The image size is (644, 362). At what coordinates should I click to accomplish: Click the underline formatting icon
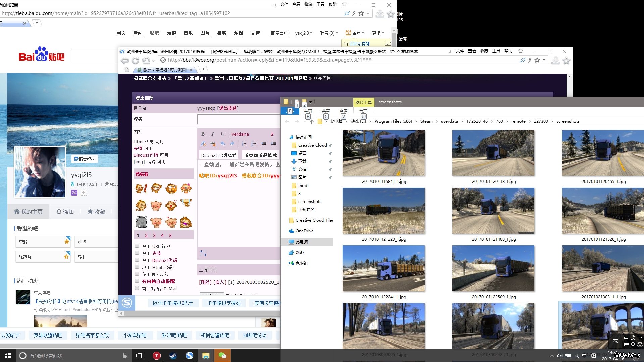coord(222,134)
